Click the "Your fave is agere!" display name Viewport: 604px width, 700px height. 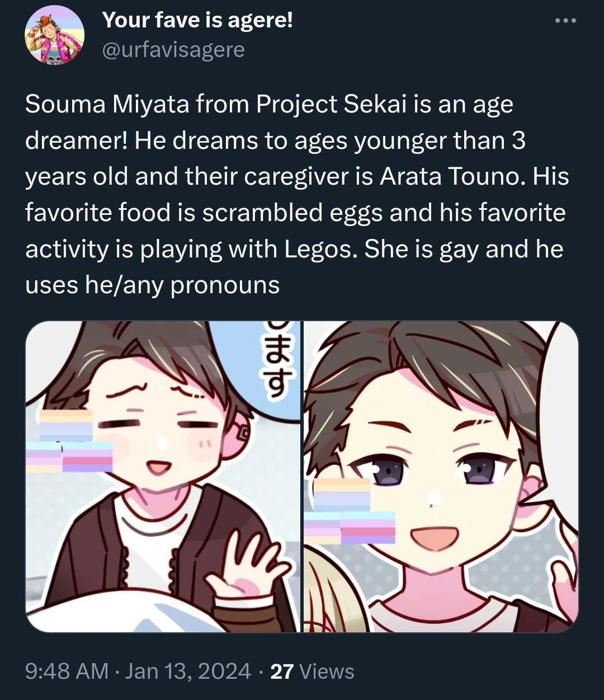[x=197, y=21]
